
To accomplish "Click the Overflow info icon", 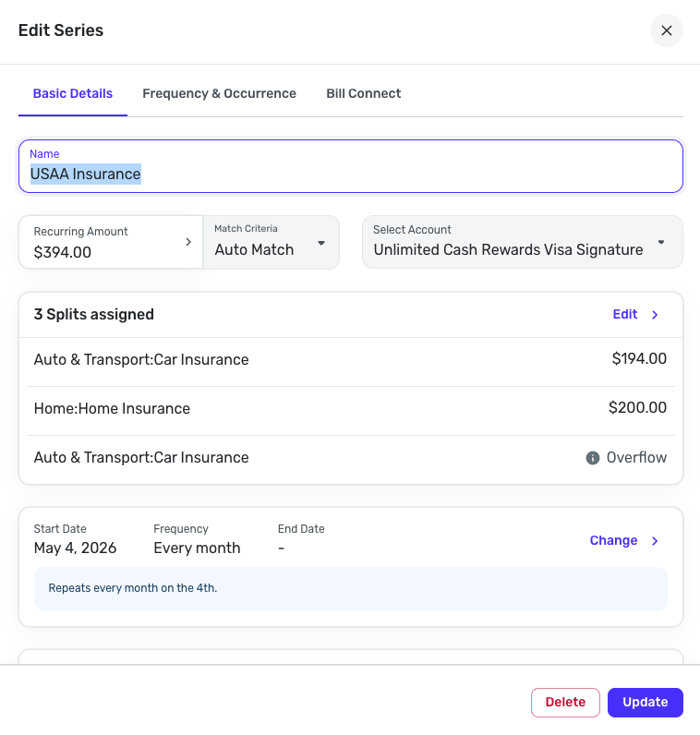I will pyautogui.click(x=593, y=458).
